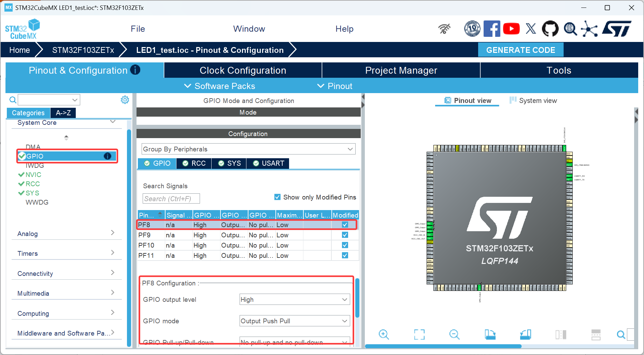Click the sort arrows above DMA
Viewport: 644px width, 355px height.
[x=66, y=138]
